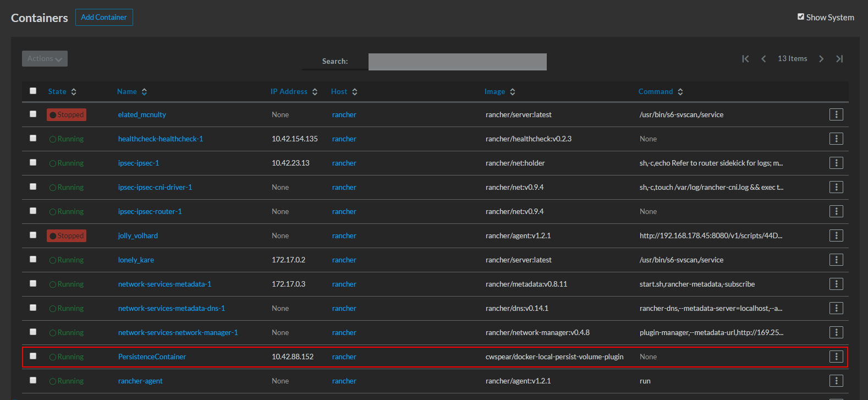Open action menu for ipsec-ipsec-cni-driver-1 row
The height and width of the screenshot is (400, 868).
click(x=836, y=187)
